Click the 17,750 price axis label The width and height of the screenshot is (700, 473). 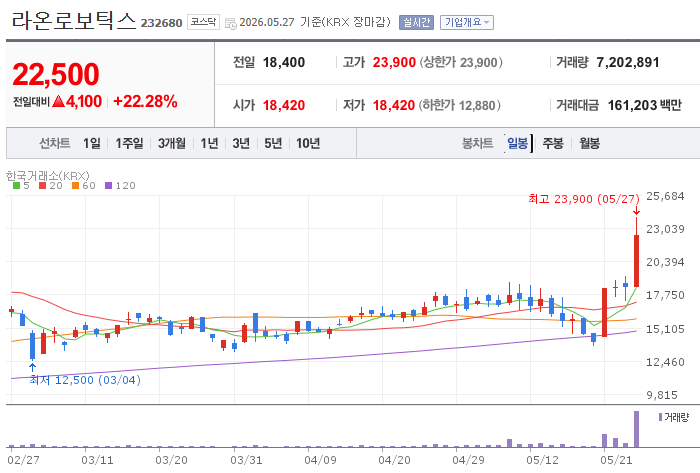click(x=665, y=295)
